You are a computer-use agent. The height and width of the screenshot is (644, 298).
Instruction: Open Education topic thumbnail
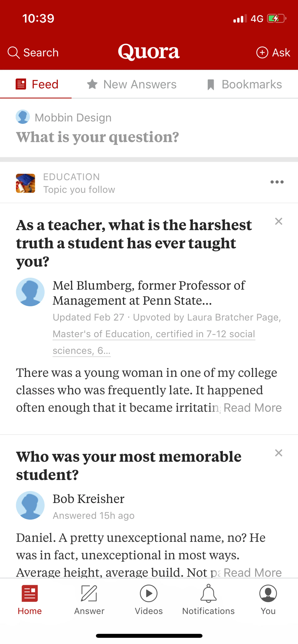[x=26, y=183]
